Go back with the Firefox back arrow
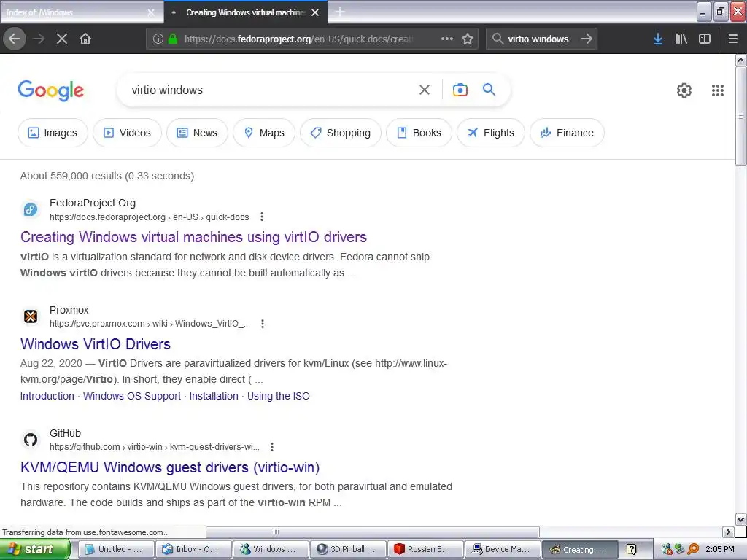747x560 pixels. [x=15, y=39]
